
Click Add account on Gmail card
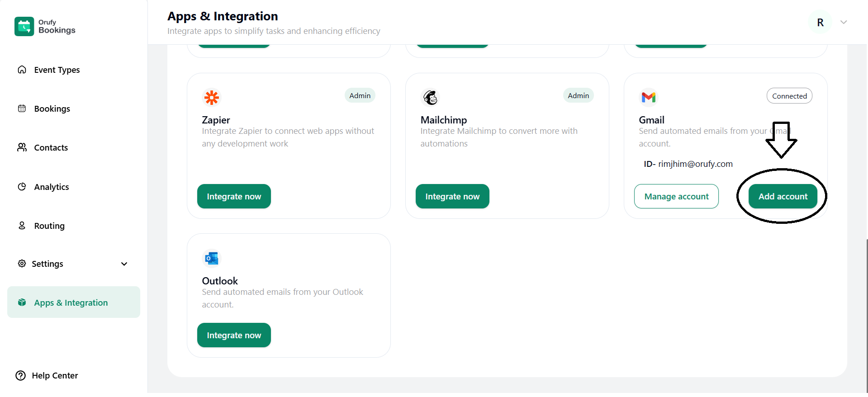coord(783,197)
